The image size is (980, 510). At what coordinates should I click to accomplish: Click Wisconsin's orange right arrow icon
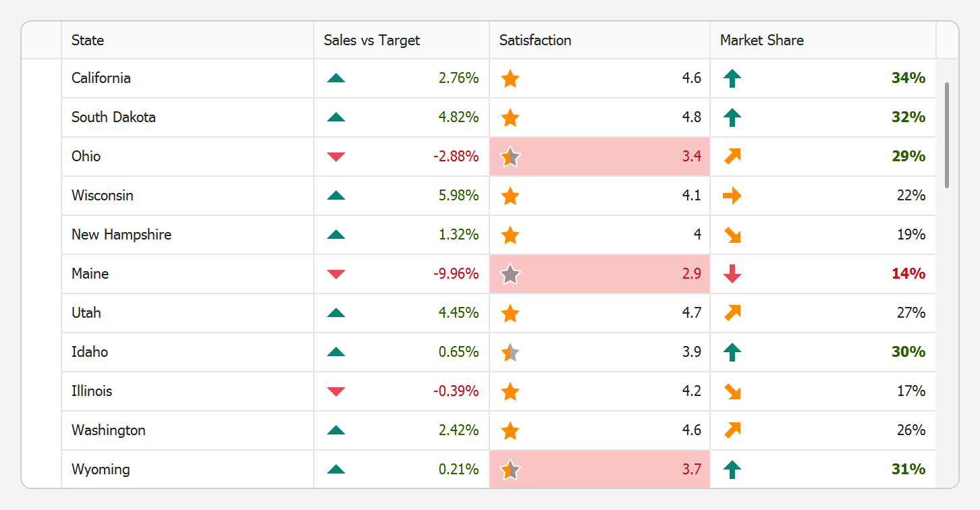tap(732, 196)
